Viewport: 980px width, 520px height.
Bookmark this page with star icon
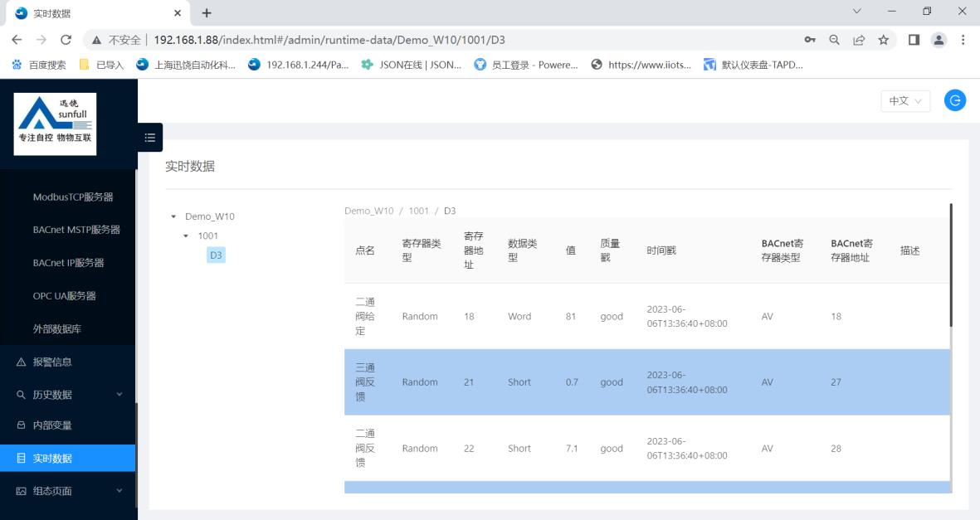(x=883, y=39)
